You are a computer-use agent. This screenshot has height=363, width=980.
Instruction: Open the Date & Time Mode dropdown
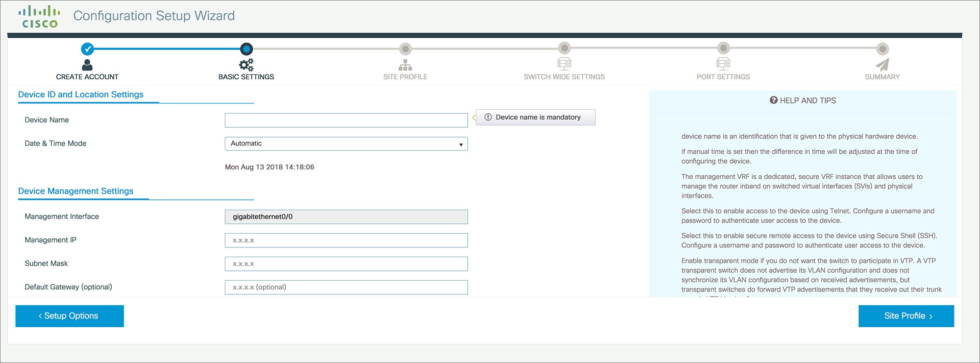pyautogui.click(x=346, y=144)
